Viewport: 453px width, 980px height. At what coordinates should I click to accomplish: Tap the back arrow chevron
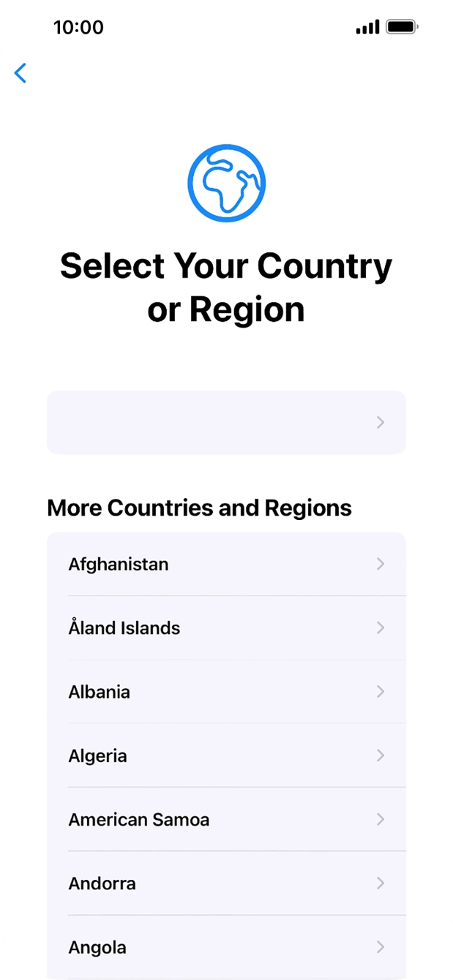(x=20, y=73)
